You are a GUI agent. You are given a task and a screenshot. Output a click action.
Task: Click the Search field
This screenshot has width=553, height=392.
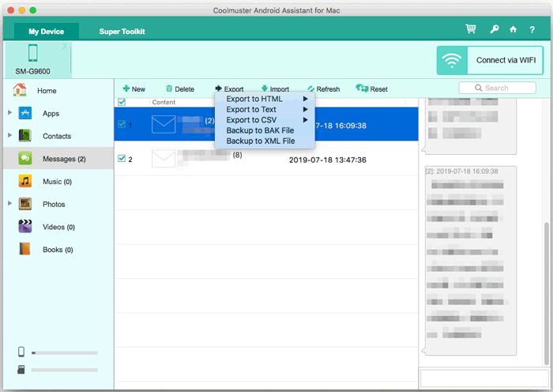497,88
